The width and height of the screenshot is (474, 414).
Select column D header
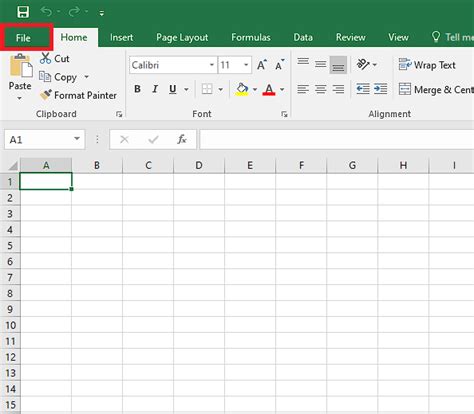click(x=199, y=165)
